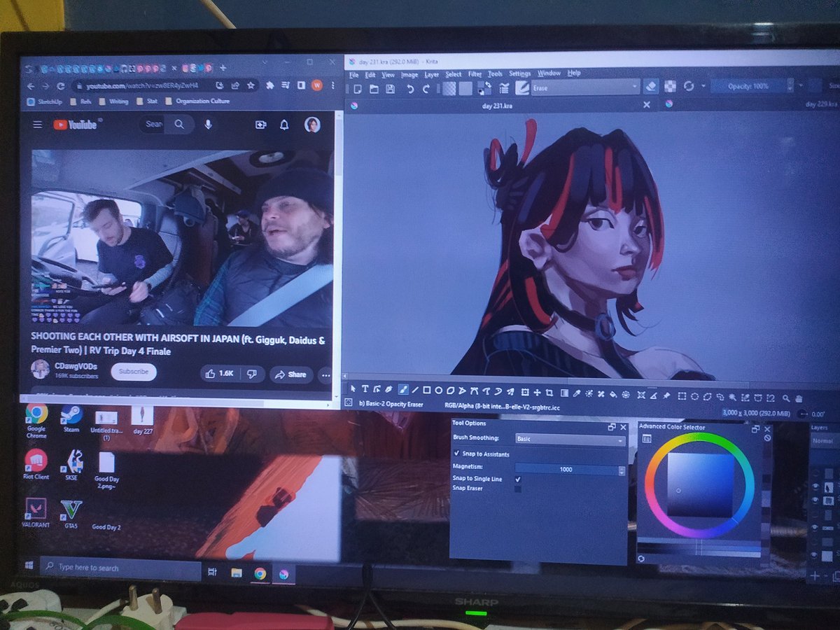Select the Freehand Brush tool

coord(403,390)
